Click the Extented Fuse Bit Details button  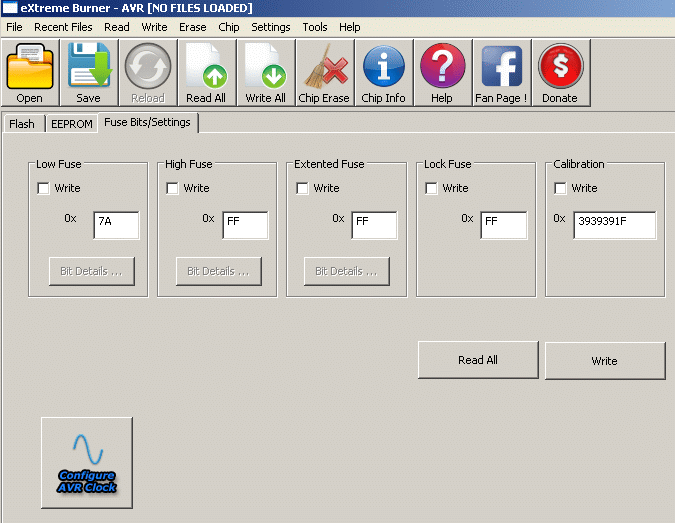click(x=347, y=271)
